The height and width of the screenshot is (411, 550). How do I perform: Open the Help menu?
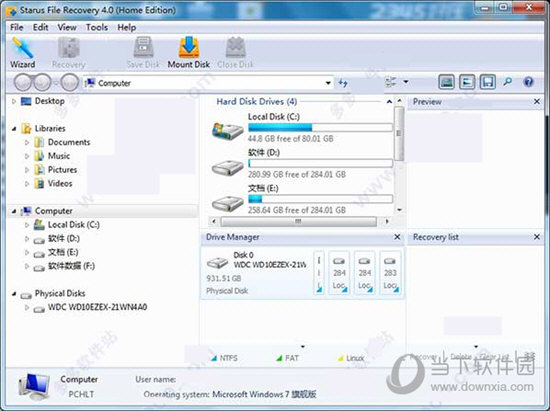click(x=127, y=27)
